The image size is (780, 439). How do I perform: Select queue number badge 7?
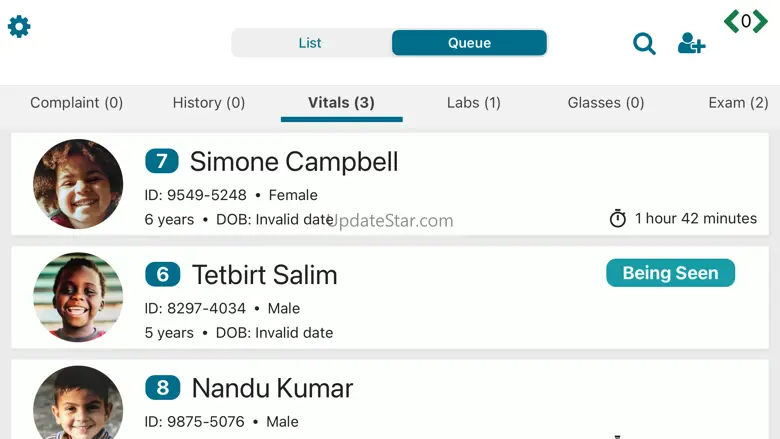tap(162, 161)
